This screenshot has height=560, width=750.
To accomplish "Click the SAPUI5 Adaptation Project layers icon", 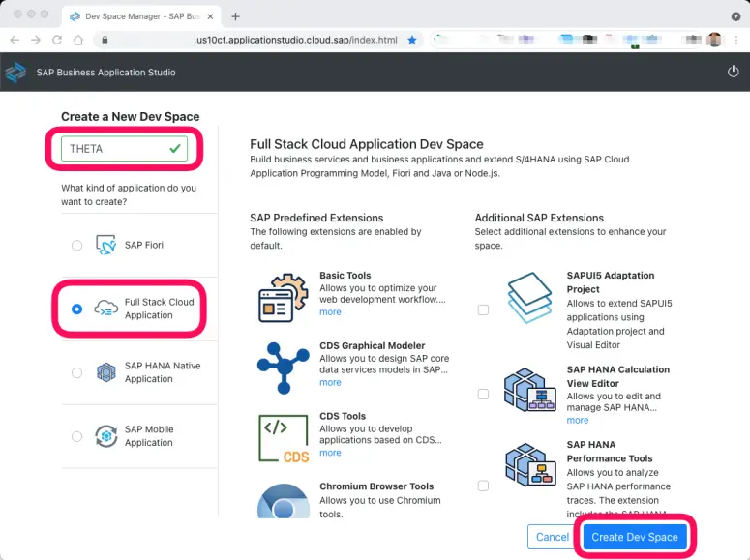I will coord(530,298).
